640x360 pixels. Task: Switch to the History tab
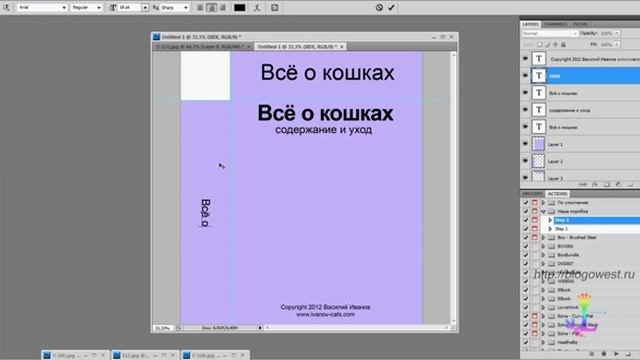point(532,193)
